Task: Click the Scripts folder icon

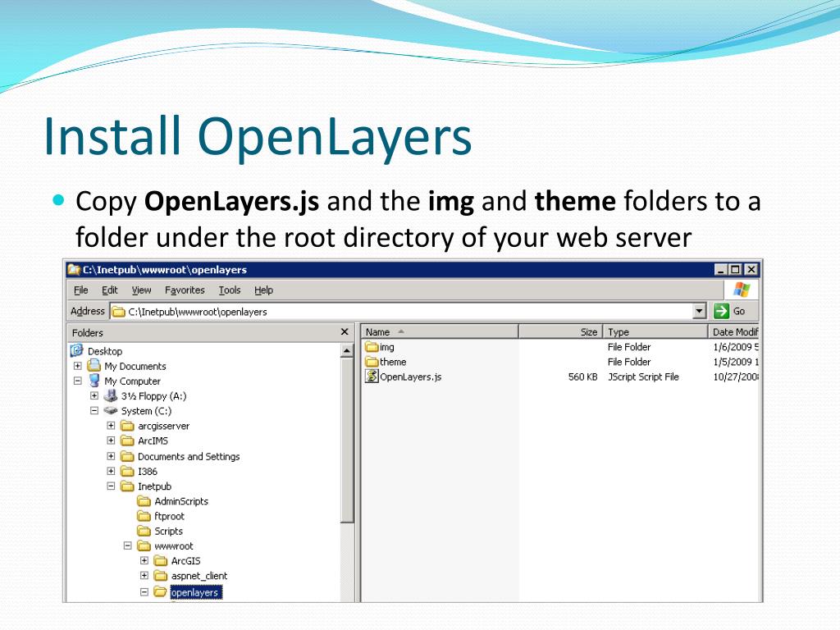Action: pos(144,532)
